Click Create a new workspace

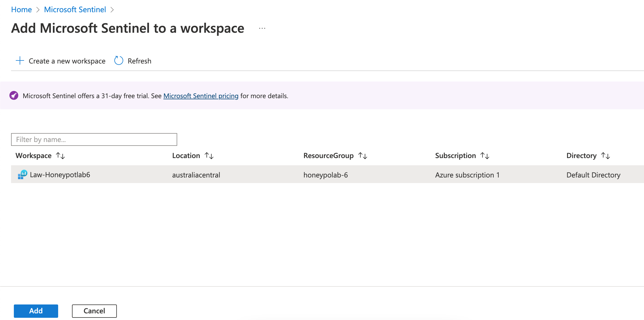[66, 61]
